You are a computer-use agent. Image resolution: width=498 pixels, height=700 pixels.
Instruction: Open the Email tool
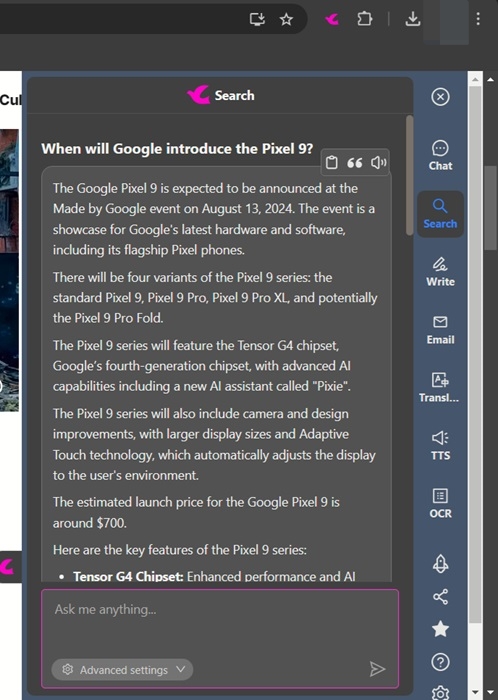point(440,330)
